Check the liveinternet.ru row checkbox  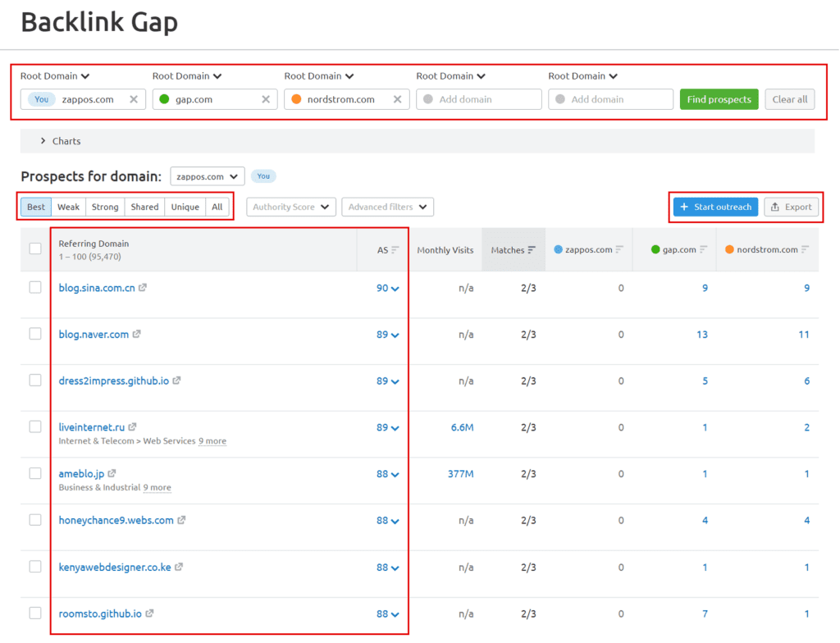coord(35,427)
